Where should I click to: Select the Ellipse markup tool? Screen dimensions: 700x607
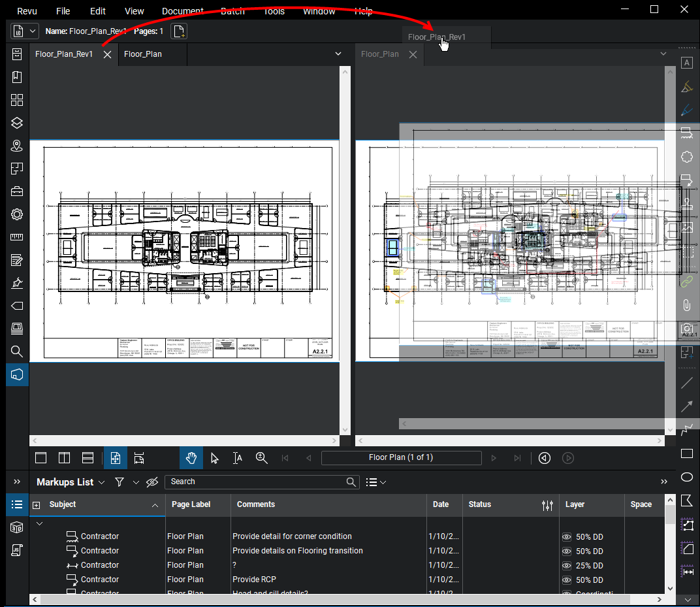[686, 477]
